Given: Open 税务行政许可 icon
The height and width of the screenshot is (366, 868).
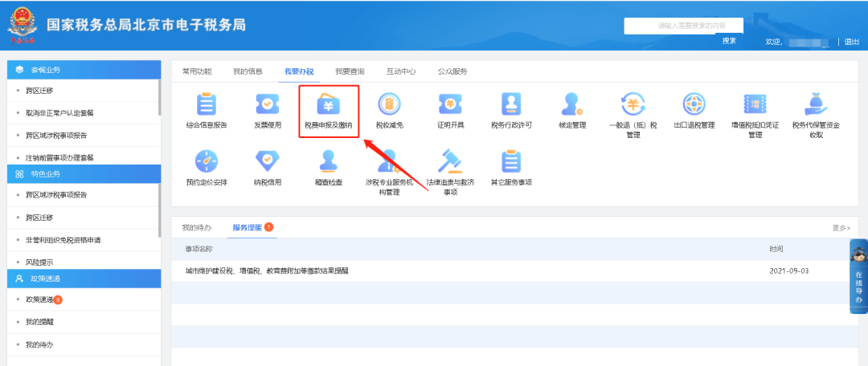Looking at the screenshot, I should pyautogui.click(x=511, y=104).
